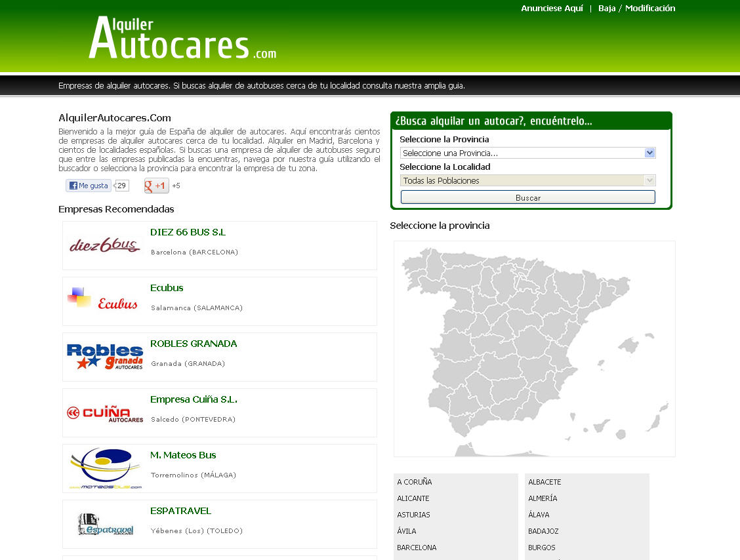This screenshot has width=740, height=560.
Task: Open the diez66bus company logo
Action: [x=105, y=245]
